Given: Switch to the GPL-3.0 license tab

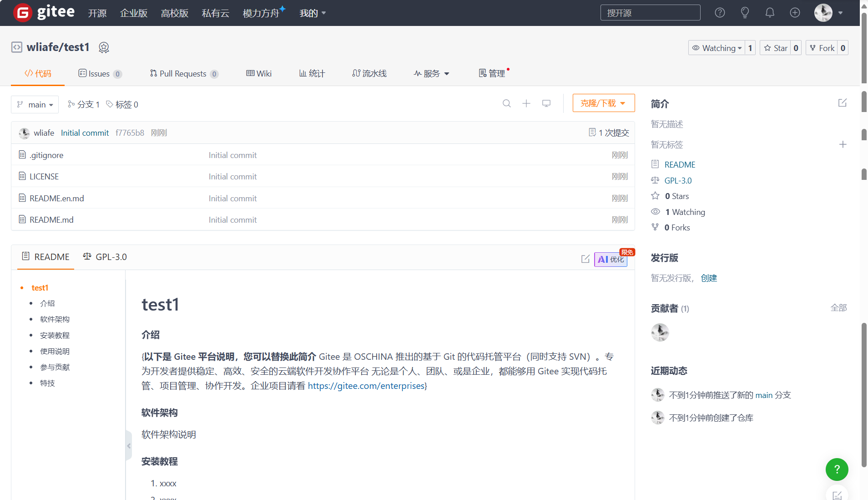Looking at the screenshot, I should click(x=105, y=257).
